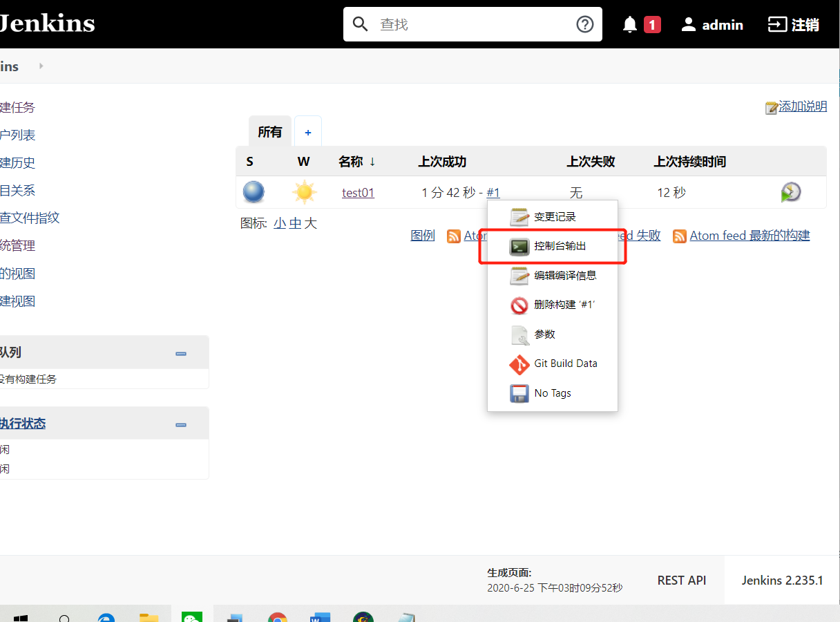Click the sunny weather icon for test01
This screenshot has height=622, width=840.
[304, 191]
